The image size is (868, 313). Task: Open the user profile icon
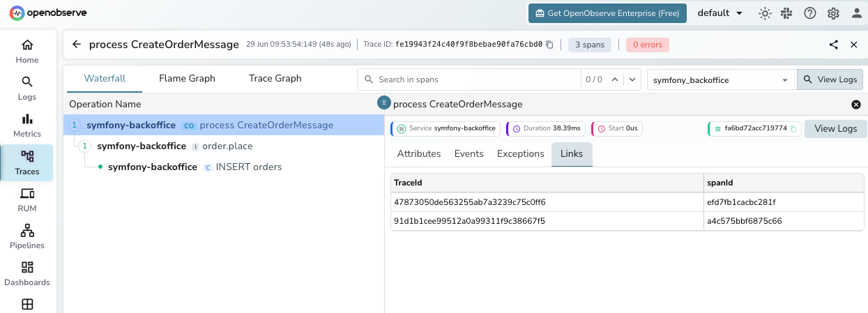pos(857,13)
